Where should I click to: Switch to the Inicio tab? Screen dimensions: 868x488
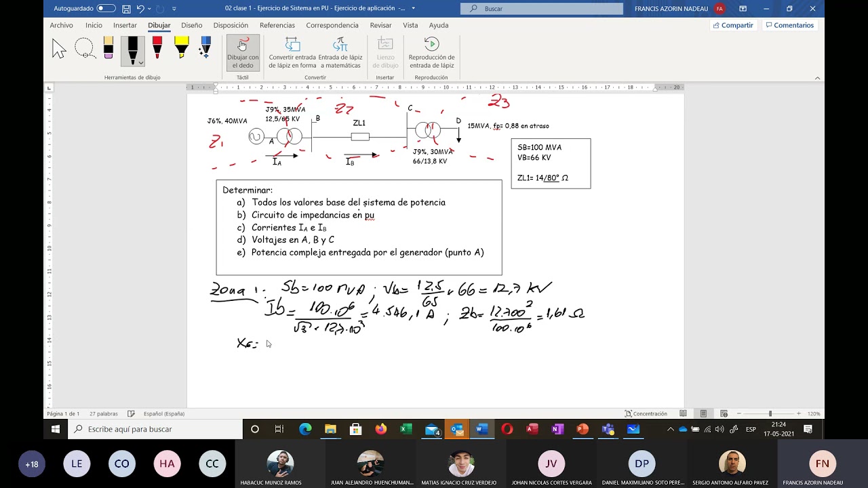coord(94,25)
